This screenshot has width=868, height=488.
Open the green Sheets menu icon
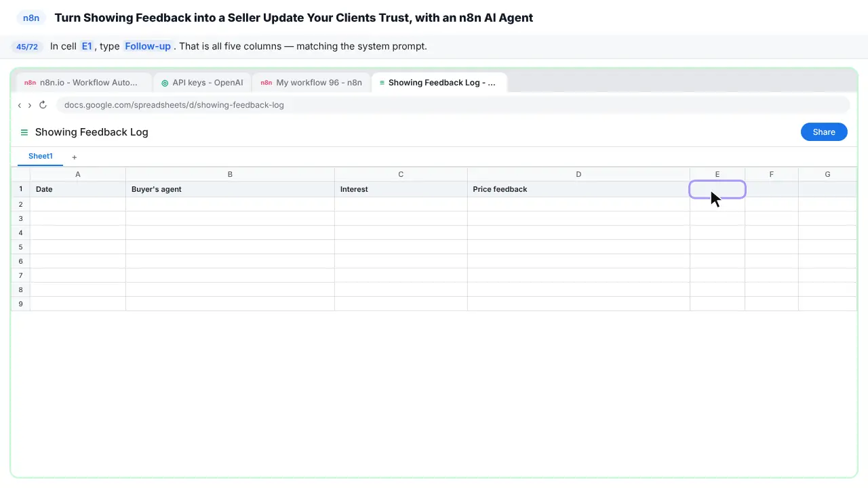click(24, 132)
